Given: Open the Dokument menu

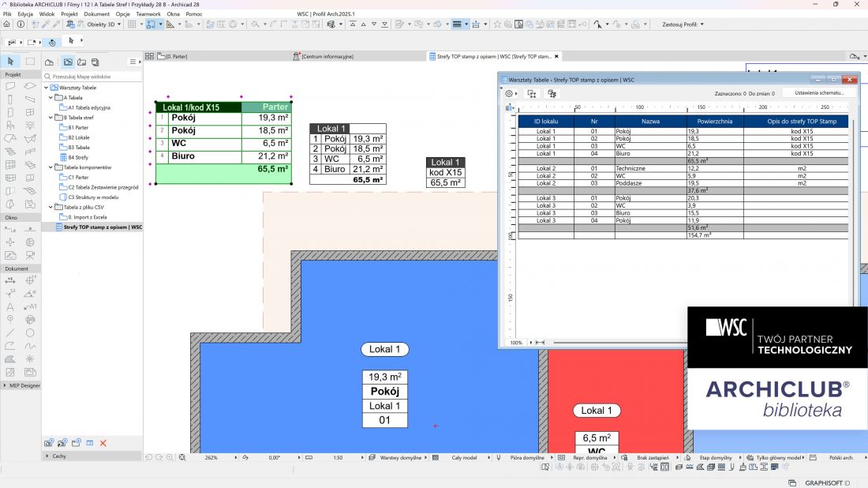Looking at the screenshot, I should (96, 14).
